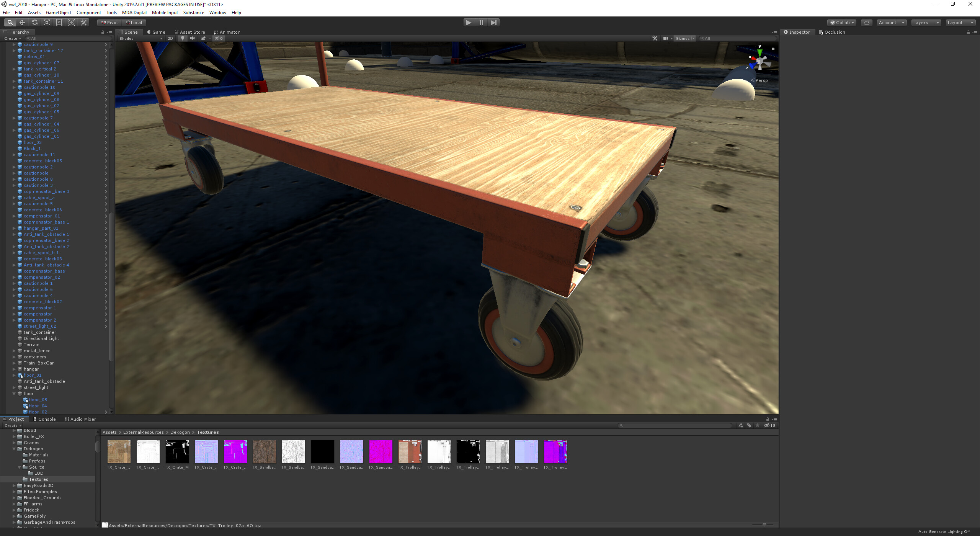Toggle between Pivot and Center mode

point(109,23)
